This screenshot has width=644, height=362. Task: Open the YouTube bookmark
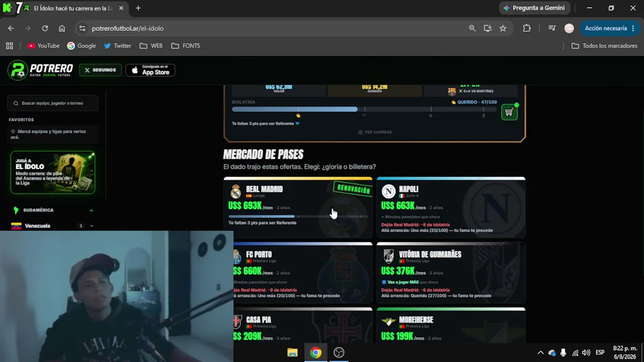pyautogui.click(x=43, y=46)
